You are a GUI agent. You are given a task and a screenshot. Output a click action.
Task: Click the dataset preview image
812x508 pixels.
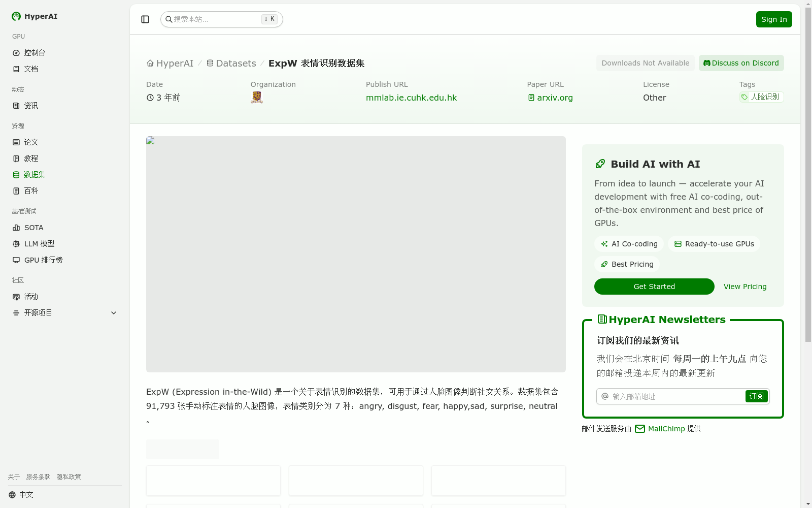click(x=356, y=254)
